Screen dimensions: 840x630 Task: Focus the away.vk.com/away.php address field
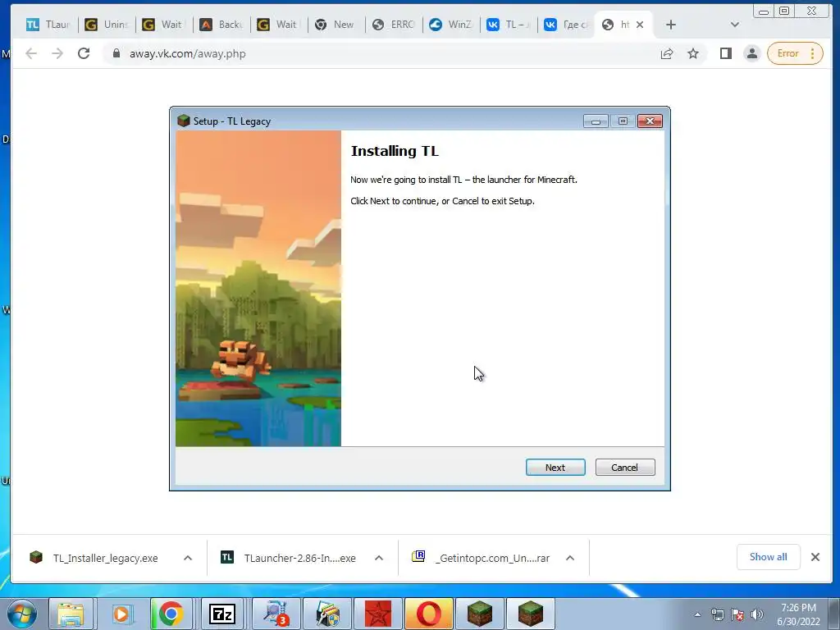pyautogui.click(x=386, y=53)
